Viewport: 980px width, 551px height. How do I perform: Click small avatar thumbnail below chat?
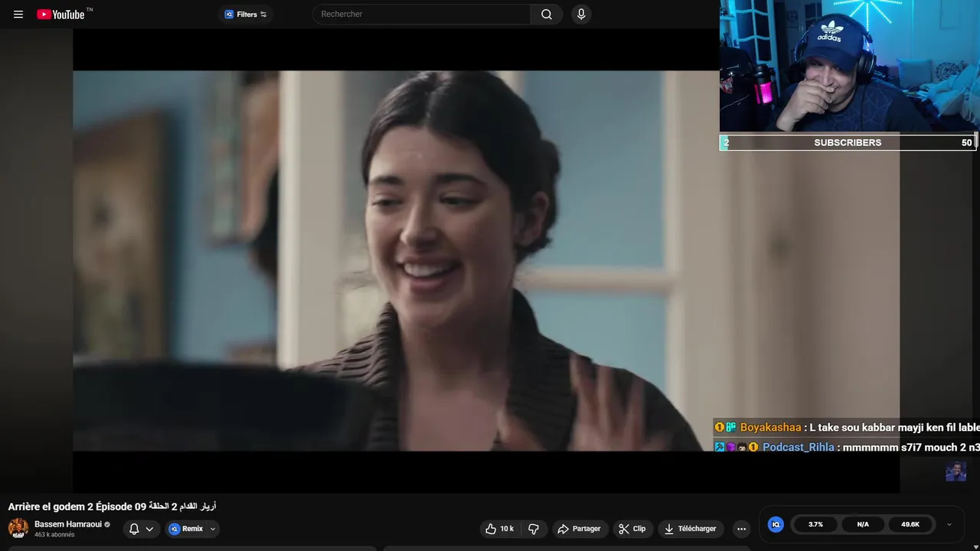tap(955, 471)
